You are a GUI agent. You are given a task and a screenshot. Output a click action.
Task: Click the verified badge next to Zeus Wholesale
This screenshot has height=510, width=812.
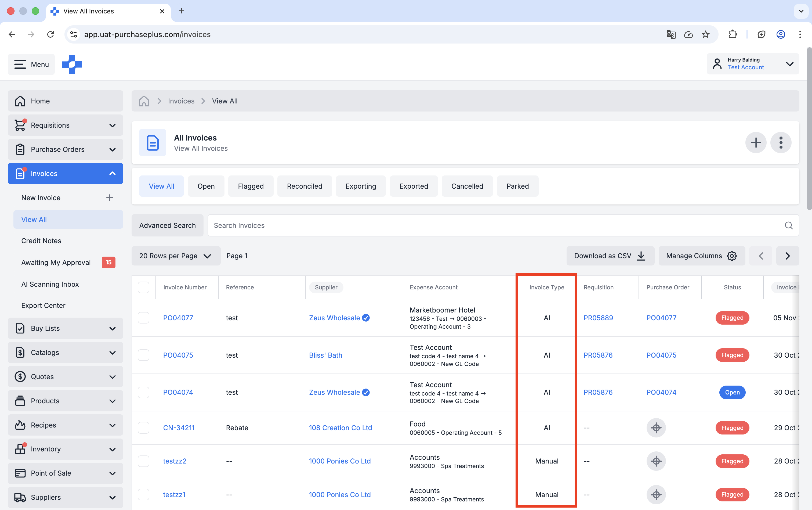pyautogui.click(x=366, y=317)
